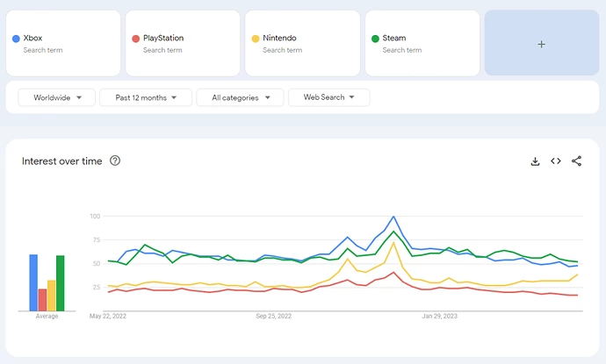Click the red PlayStation average bar
This screenshot has height=364, width=606.
[42, 300]
